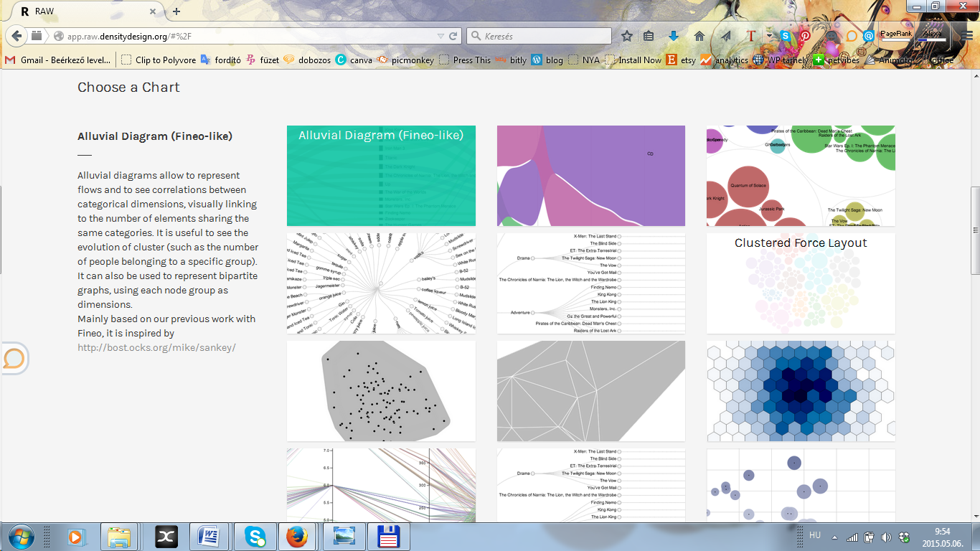
Task: Open the bookmarks list icon
Action: (649, 36)
